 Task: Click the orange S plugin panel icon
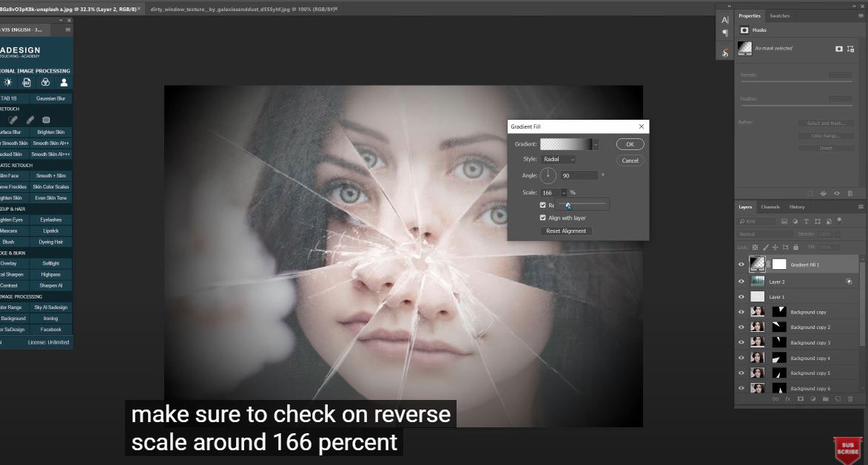pyautogui.click(x=724, y=52)
